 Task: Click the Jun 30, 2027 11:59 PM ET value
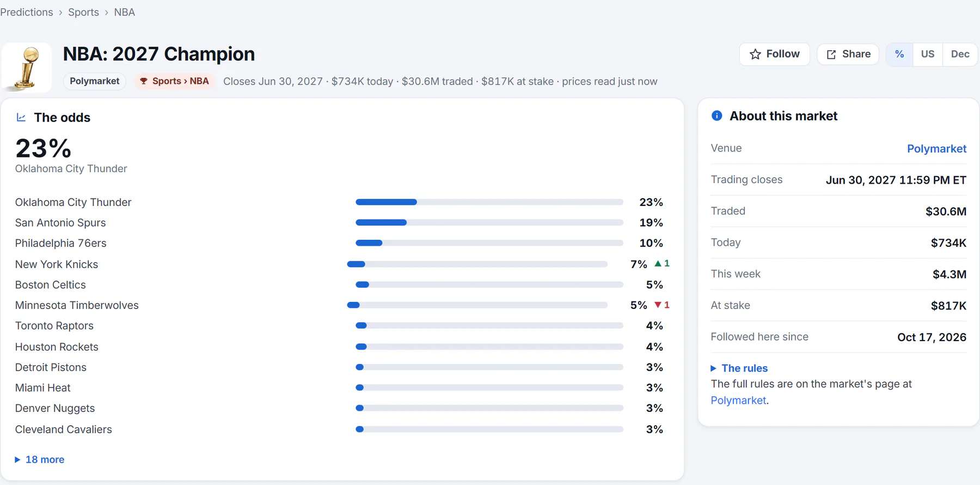896,180
